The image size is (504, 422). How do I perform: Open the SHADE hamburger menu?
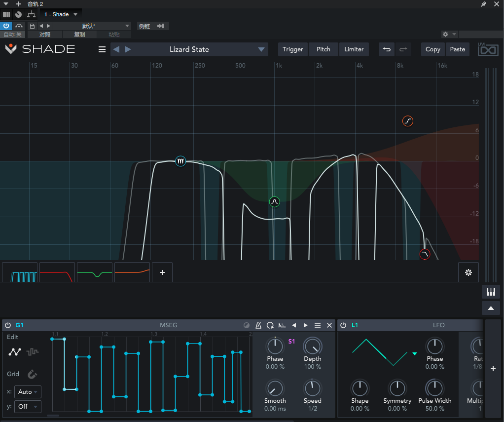click(x=102, y=49)
